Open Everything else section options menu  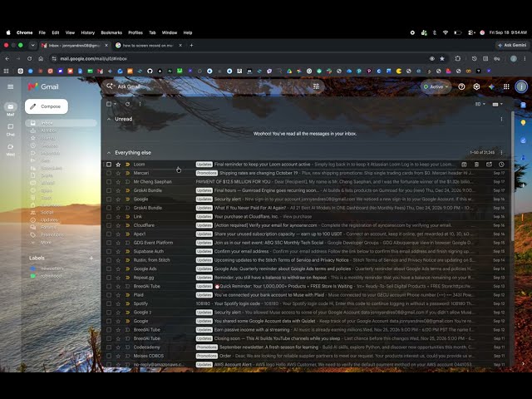click(x=501, y=153)
